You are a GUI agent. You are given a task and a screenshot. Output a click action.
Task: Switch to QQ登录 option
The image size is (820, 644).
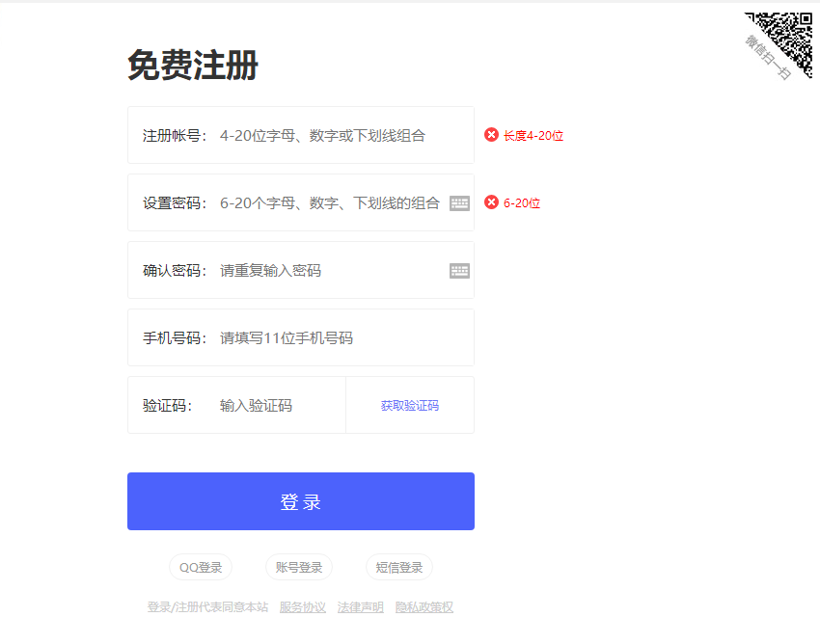[x=201, y=568]
